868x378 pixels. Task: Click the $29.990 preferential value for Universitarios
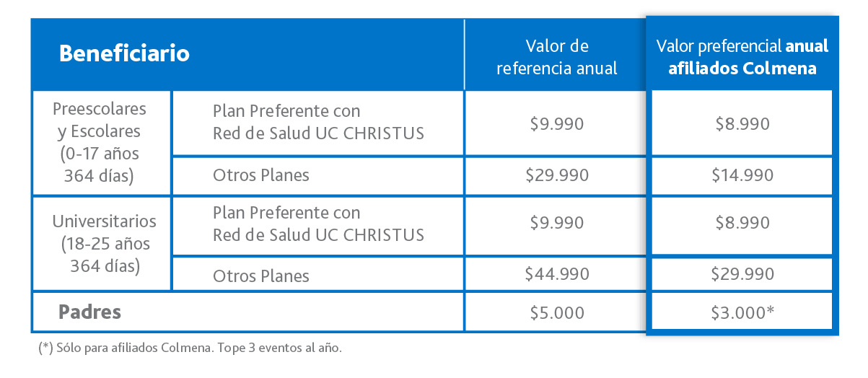click(742, 274)
